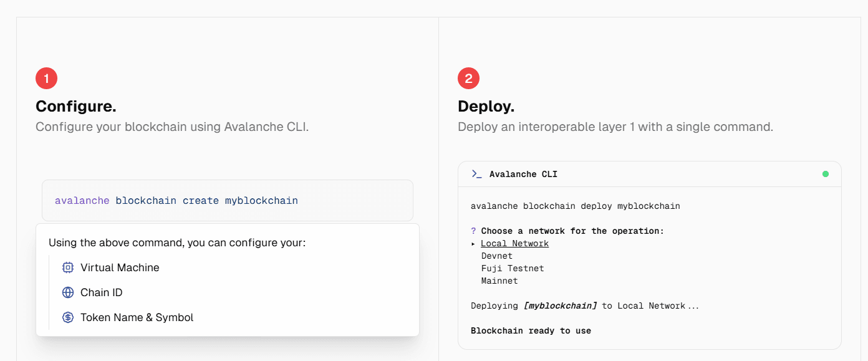Select the Mainnet network option
Image resolution: width=868 pixels, height=361 pixels.
pos(499,281)
